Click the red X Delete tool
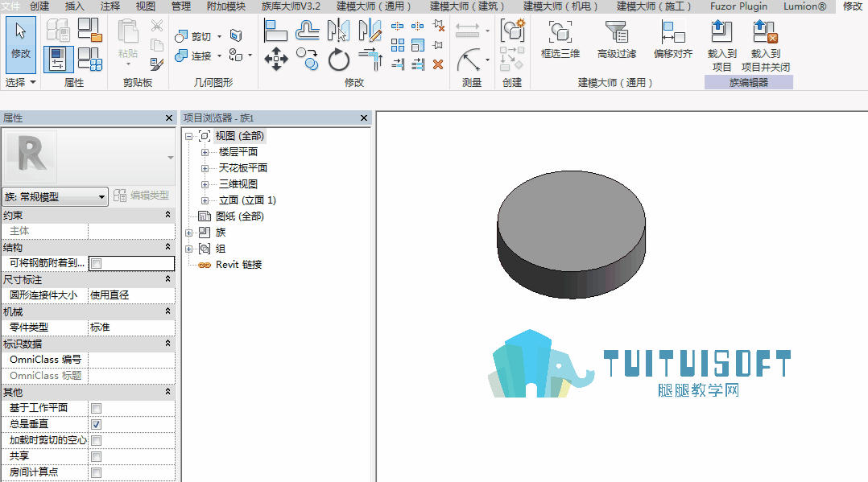Viewport: 868px width, 482px height. [438, 64]
